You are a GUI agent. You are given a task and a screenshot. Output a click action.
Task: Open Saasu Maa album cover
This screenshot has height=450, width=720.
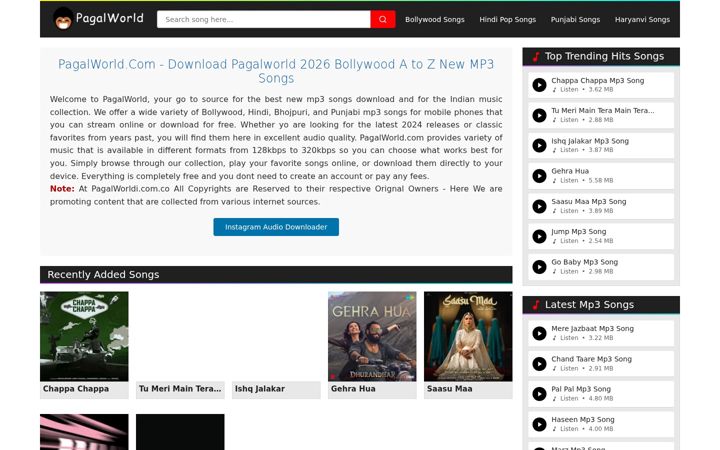(468, 336)
